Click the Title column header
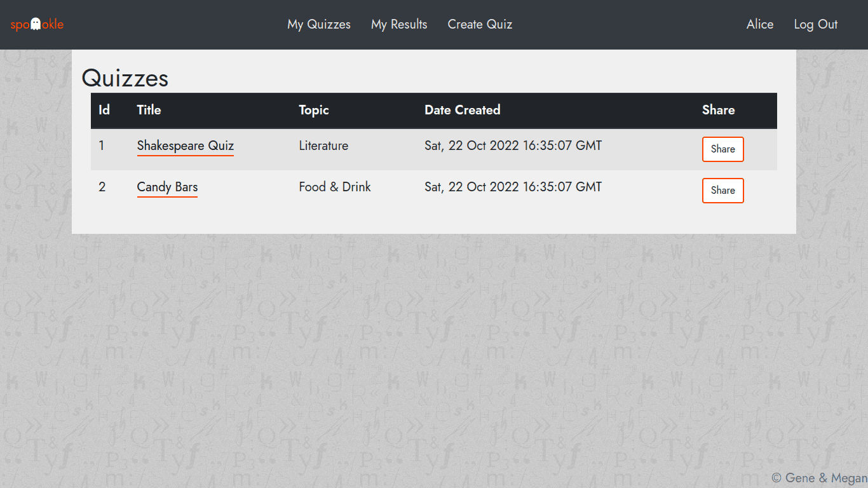 (149, 110)
